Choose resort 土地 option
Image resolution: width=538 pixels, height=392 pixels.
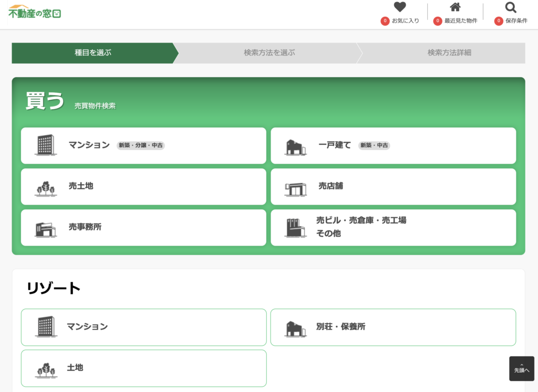click(144, 368)
